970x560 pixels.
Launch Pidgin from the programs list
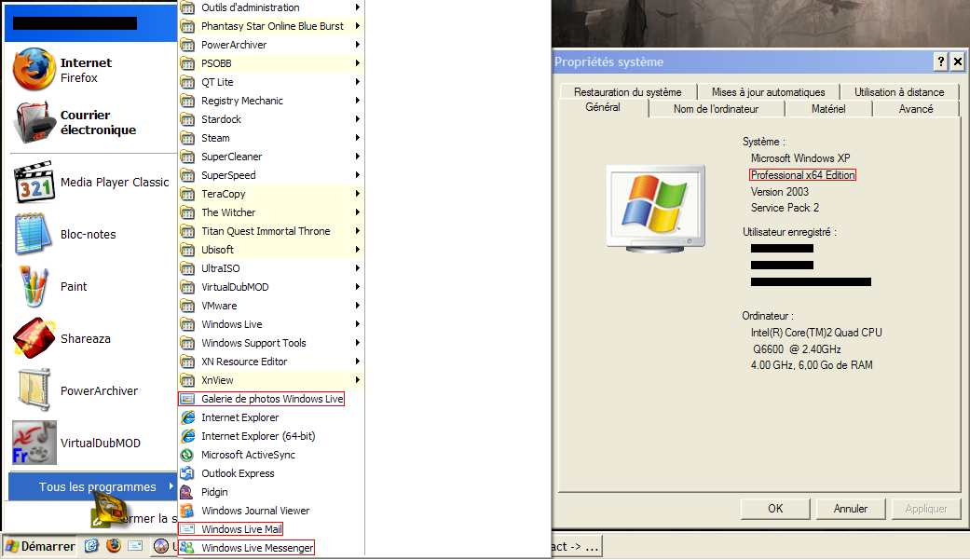(271, 492)
